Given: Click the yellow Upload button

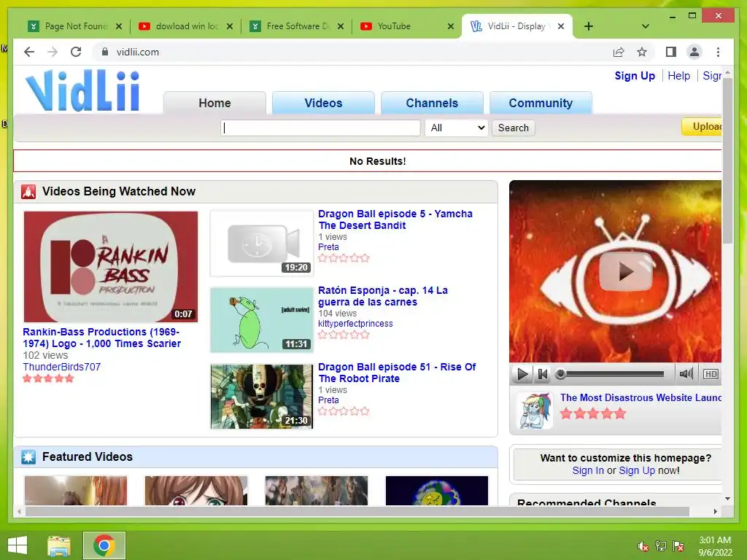Looking at the screenshot, I should pos(703,127).
